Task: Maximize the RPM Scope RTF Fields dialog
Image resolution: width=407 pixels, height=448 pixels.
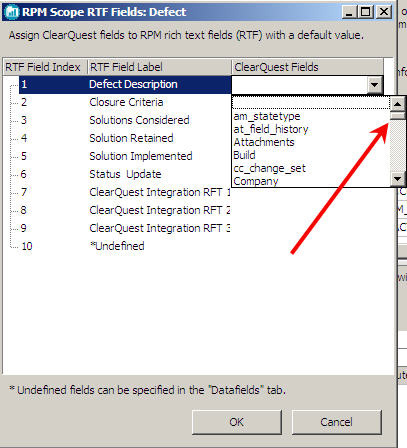Action: 365,12
